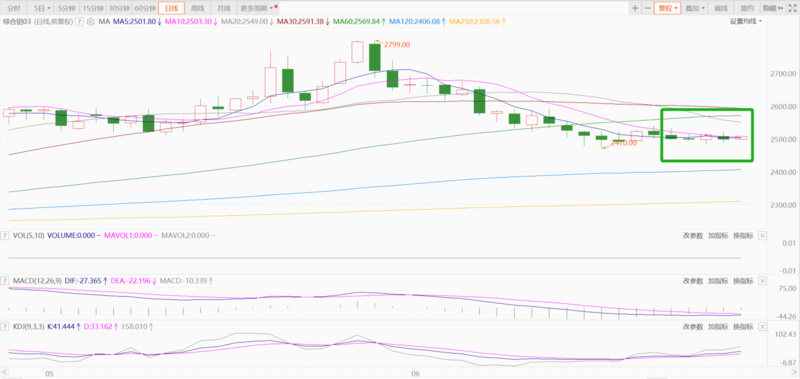Expand 更多周期 dropdown

click(x=258, y=8)
